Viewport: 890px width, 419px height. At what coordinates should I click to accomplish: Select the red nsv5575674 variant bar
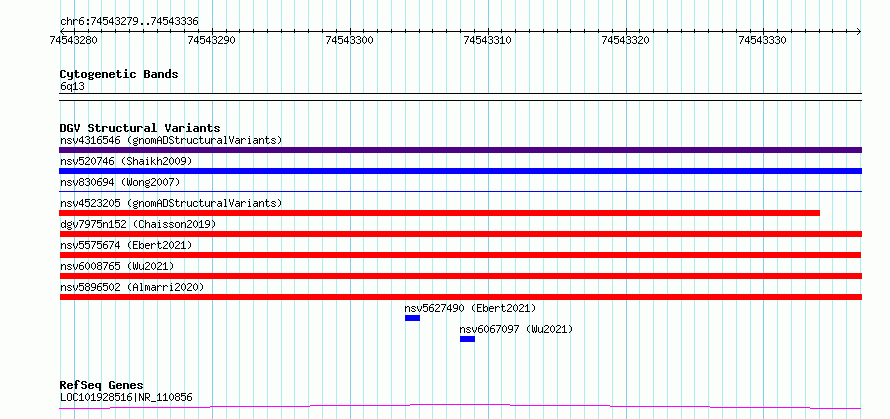(x=460, y=255)
